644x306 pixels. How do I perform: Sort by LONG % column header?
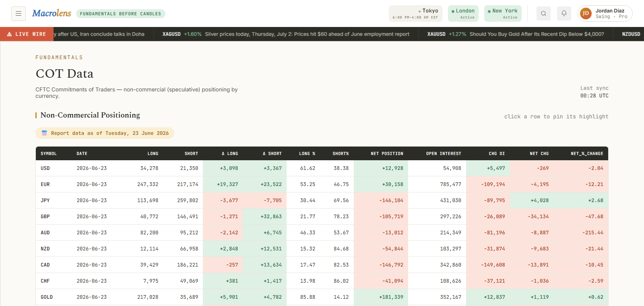[307, 154]
